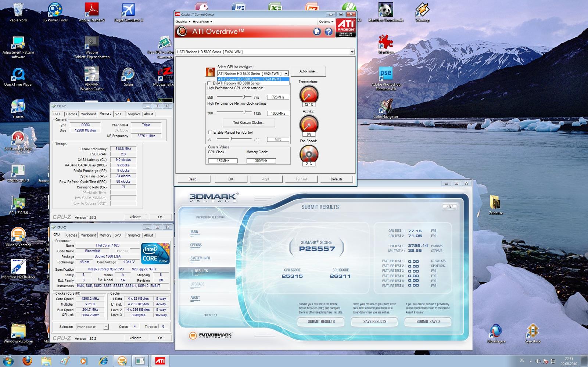
Task: Open ColorNavigator desktop icon
Action: pyautogui.click(x=386, y=109)
